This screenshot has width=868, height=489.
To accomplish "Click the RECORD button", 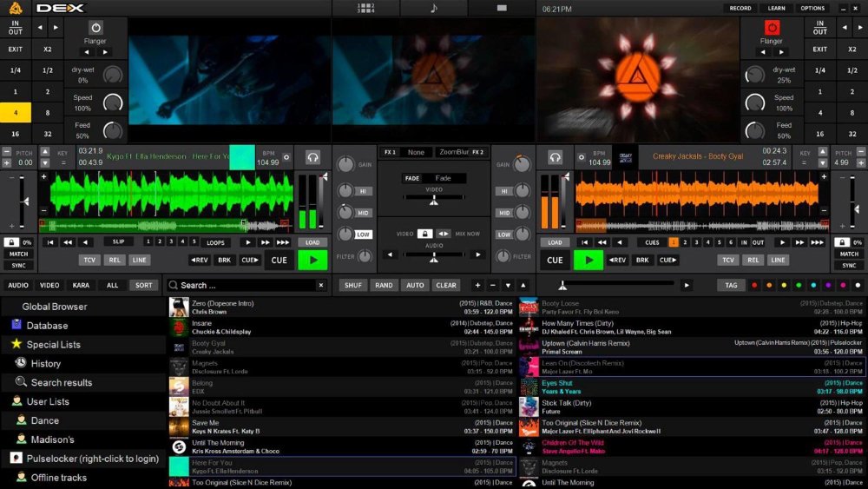I will 740,8.
